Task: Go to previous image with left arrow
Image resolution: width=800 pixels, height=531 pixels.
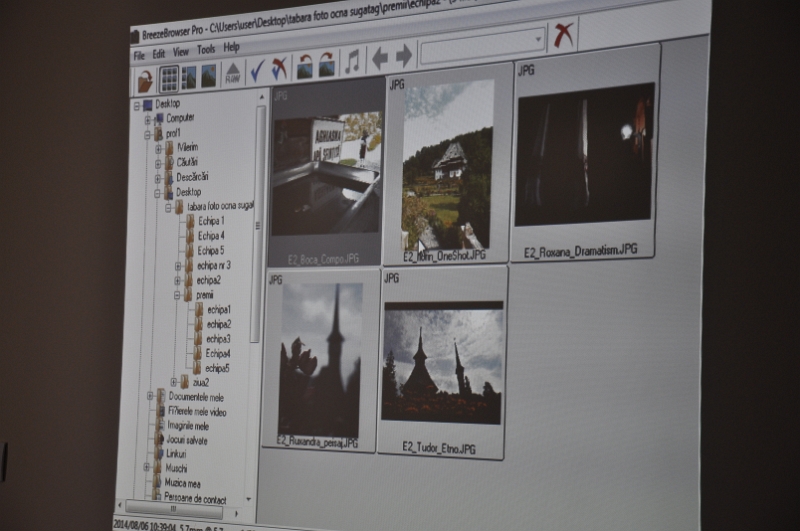Action: coord(380,59)
